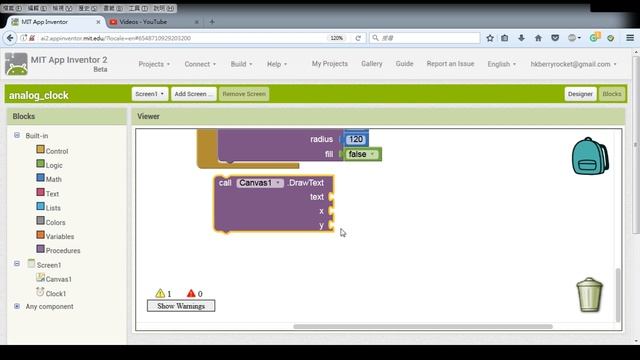The width and height of the screenshot is (640, 360).
Task: Open a new browser tab
Action: (212, 22)
